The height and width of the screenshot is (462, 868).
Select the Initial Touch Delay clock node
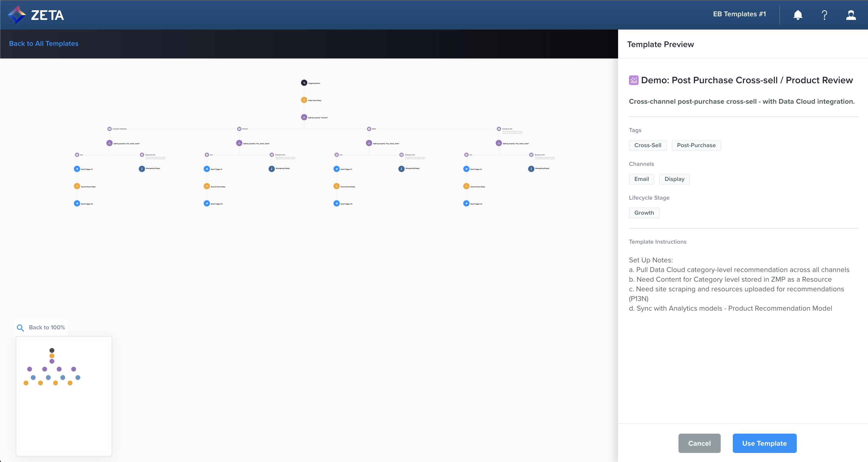pyautogui.click(x=304, y=100)
